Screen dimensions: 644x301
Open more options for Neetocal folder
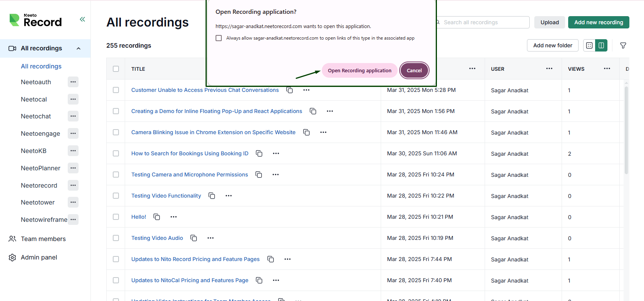click(73, 99)
